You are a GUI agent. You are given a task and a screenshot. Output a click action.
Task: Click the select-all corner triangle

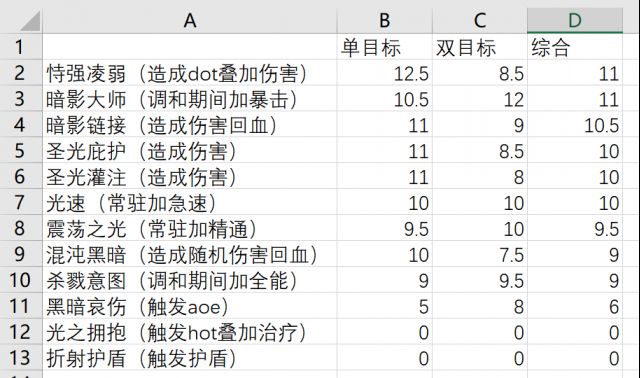coord(30,21)
